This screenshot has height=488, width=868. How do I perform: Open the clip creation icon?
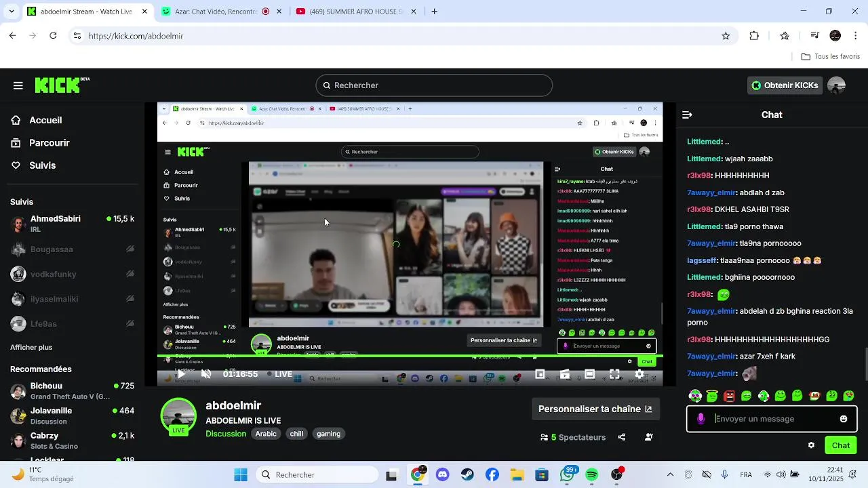[565, 374]
